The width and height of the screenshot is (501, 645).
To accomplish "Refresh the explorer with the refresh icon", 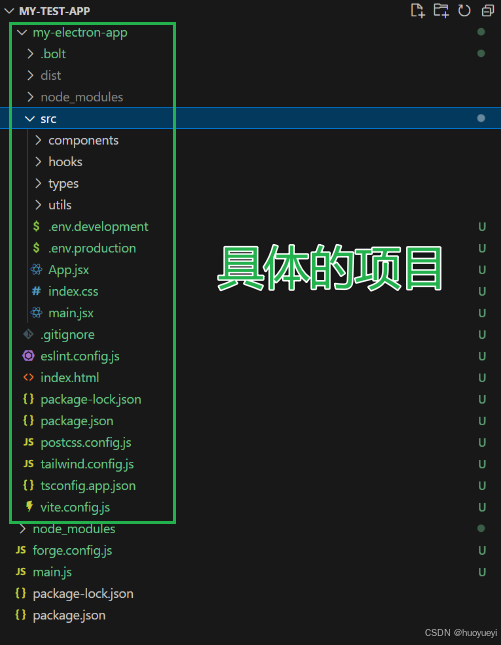I will click(x=464, y=10).
